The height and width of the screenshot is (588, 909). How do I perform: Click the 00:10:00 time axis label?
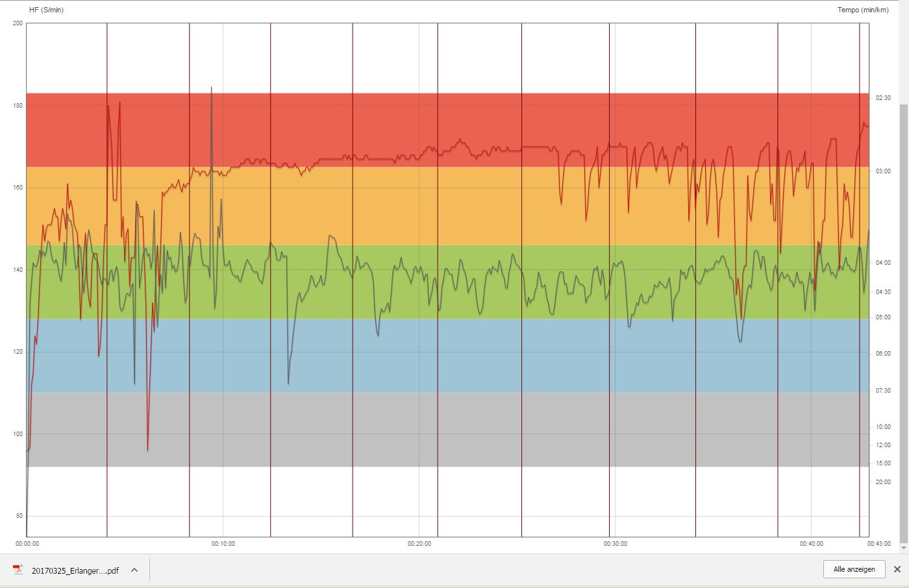[223, 544]
